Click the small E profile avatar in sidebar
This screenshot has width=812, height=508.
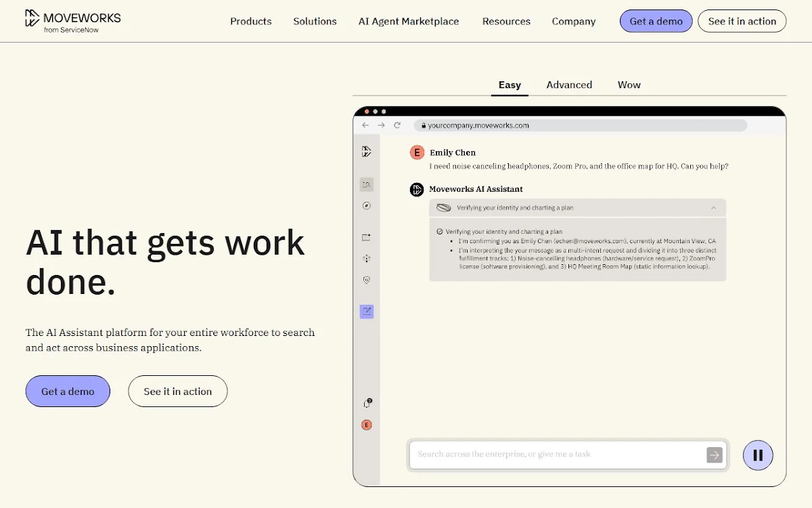point(367,425)
